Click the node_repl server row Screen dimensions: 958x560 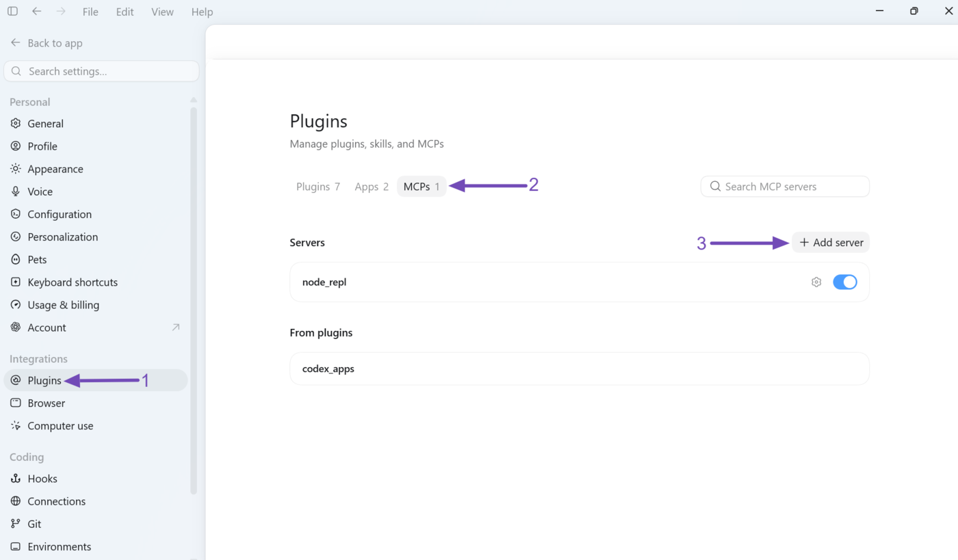(x=580, y=282)
